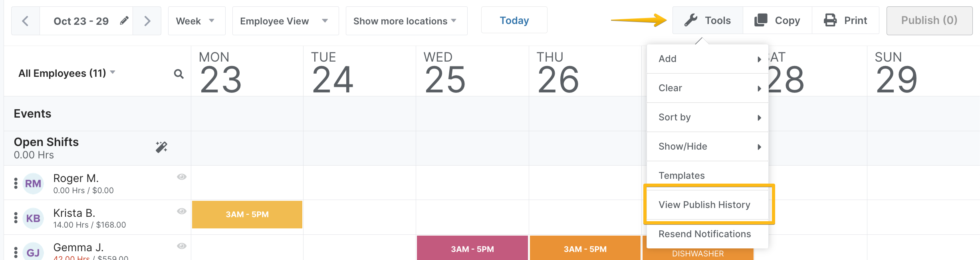Select Krista's yellow 3AM - 5PM Monday shift

247,214
